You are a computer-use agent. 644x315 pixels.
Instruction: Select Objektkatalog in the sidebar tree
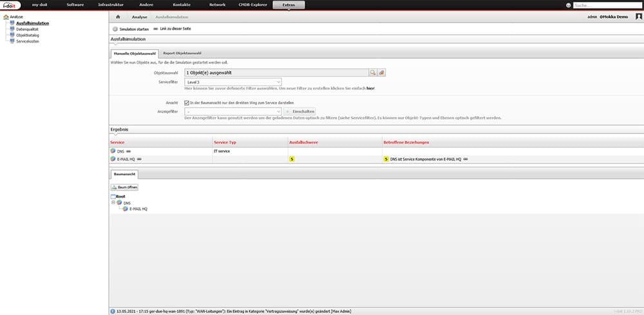(28, 35)
